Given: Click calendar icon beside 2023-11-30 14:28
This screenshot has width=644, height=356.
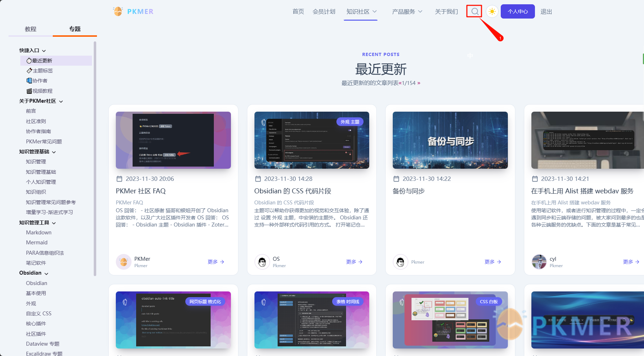Looking at the screenshot, I should click(x=258, y=179).
